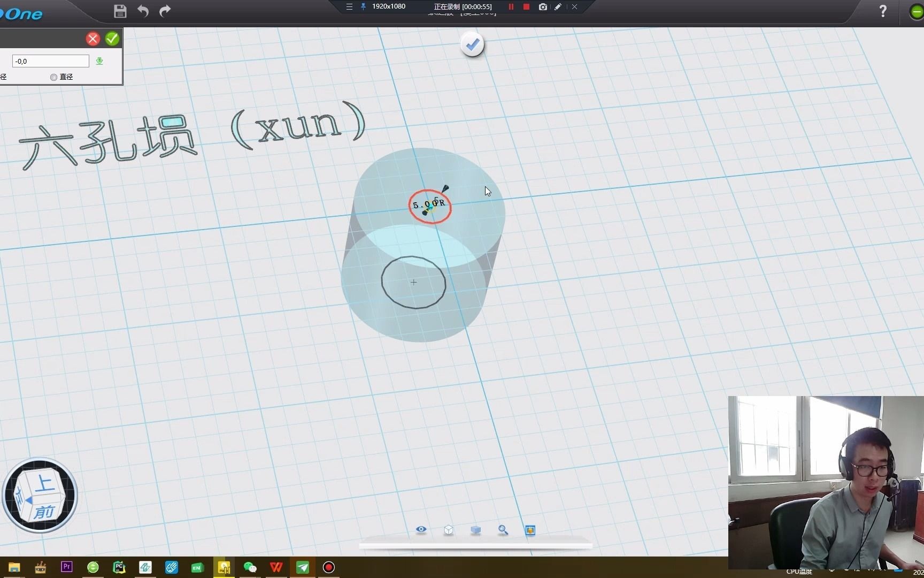The width and height of the screenshot is (924, 578).
Task: Click the 1920x1080 resolution label
Action: 389,6
